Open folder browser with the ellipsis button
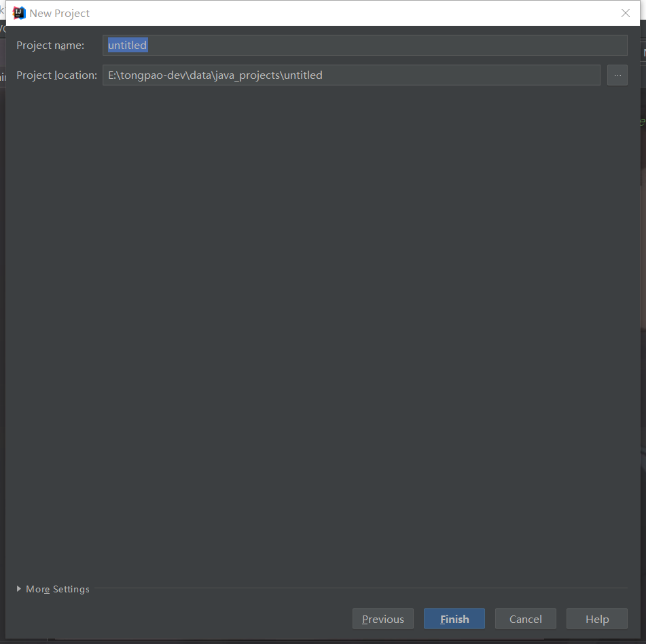Screen dimensions: 646x644 coord(617,75)
